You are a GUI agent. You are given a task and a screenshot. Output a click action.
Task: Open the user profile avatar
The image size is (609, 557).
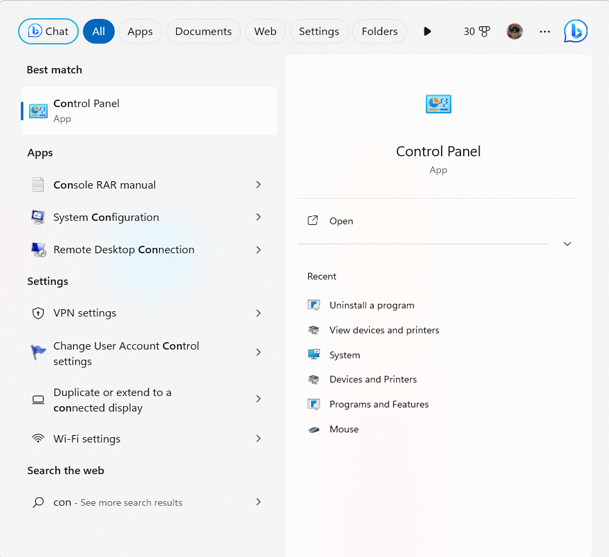coord(515,31)
